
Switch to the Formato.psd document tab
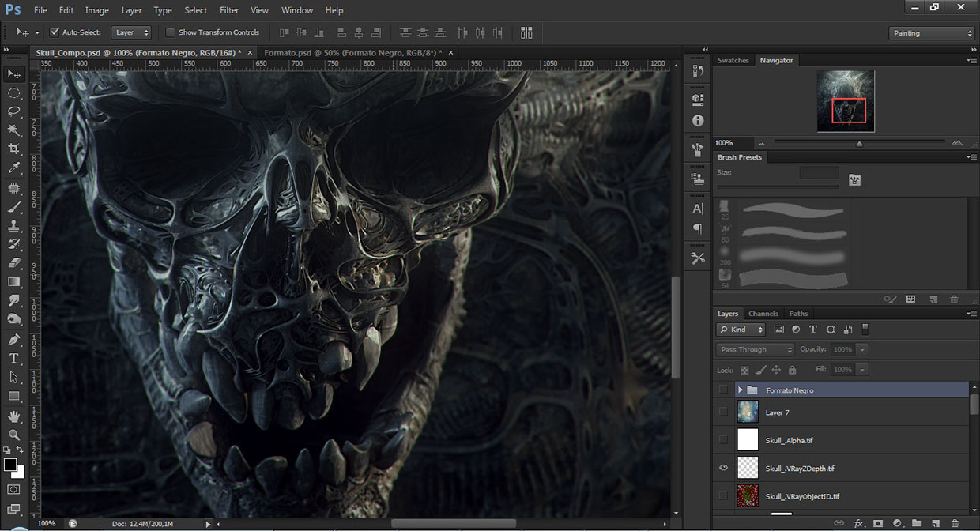pyautogui.click(x=352, y=52)
